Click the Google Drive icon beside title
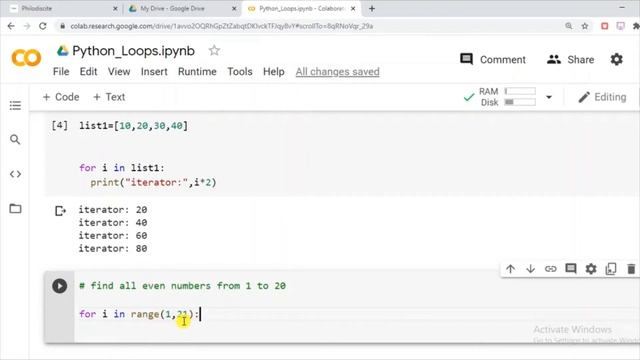This screenshot has width=640, height=360. (62, 51)
